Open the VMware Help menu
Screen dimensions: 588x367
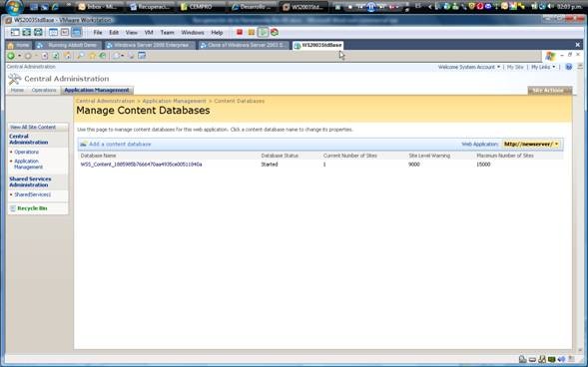pyautogui.click(x=217, y=33)
